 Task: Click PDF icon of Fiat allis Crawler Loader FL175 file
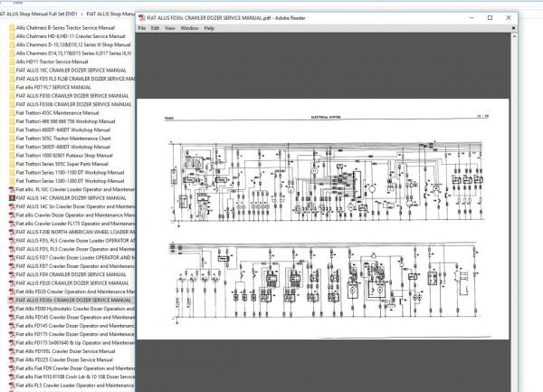click(12, 224)
